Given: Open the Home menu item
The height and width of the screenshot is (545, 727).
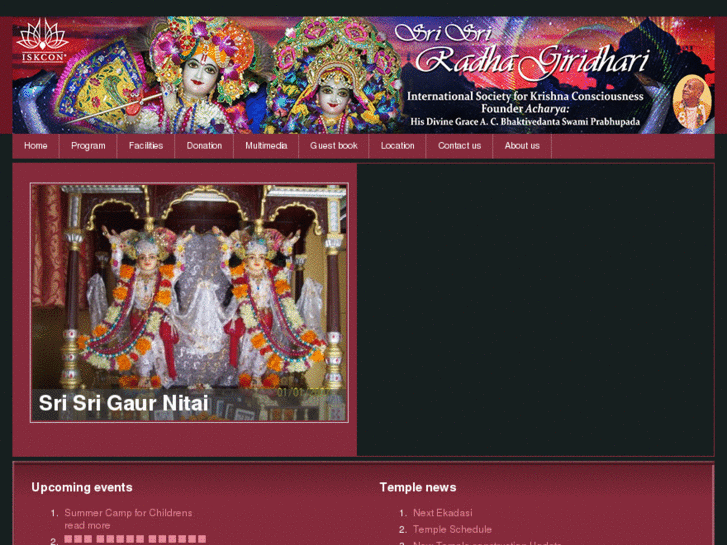Looking at the screenshot, I should [36, 146].
